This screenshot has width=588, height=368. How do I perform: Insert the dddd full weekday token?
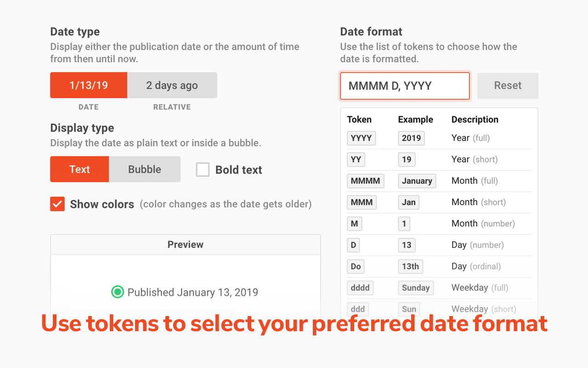[x=360, y=287]
